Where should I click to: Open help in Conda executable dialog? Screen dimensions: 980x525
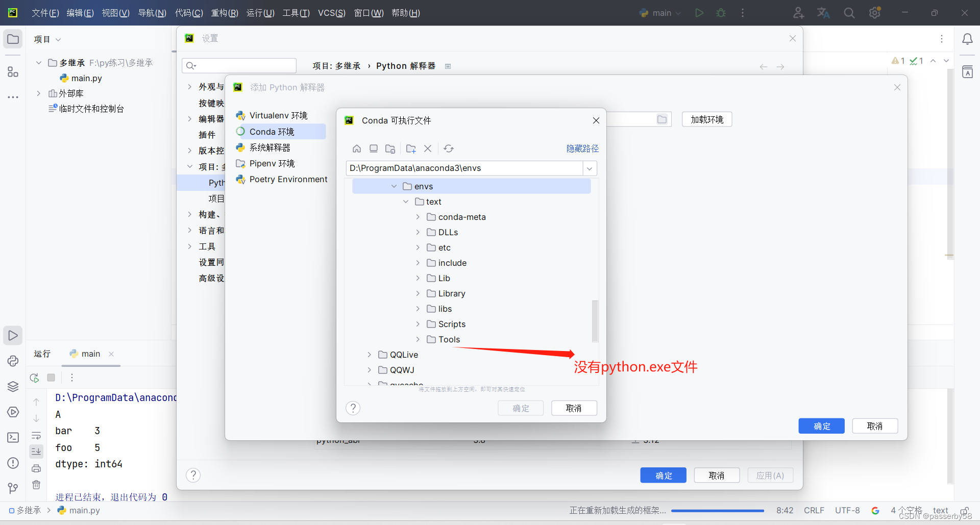353,408
